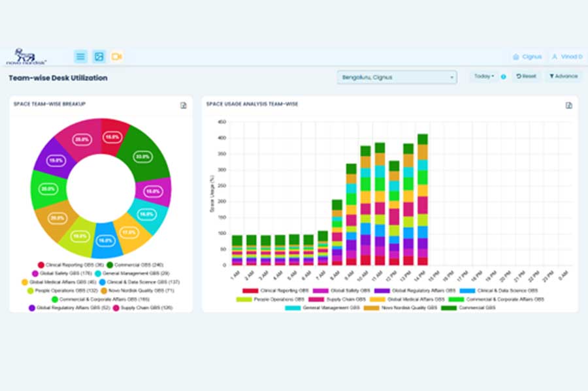Viewport: 588px width, 391px height.
Task: Click the video camera icon
Action: 117,57
